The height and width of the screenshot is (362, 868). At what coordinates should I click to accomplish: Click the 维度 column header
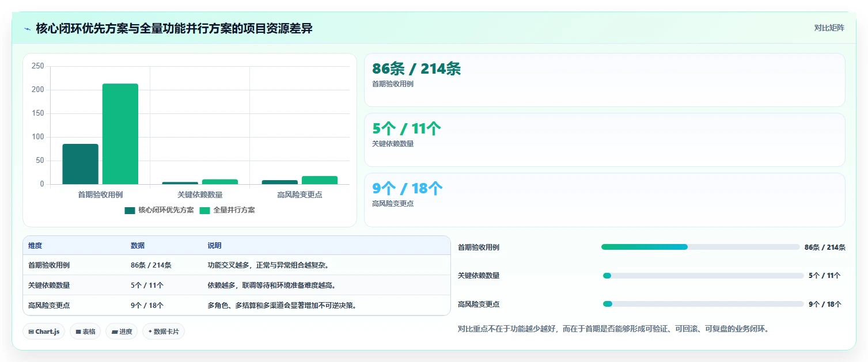(x=35, y=246)
